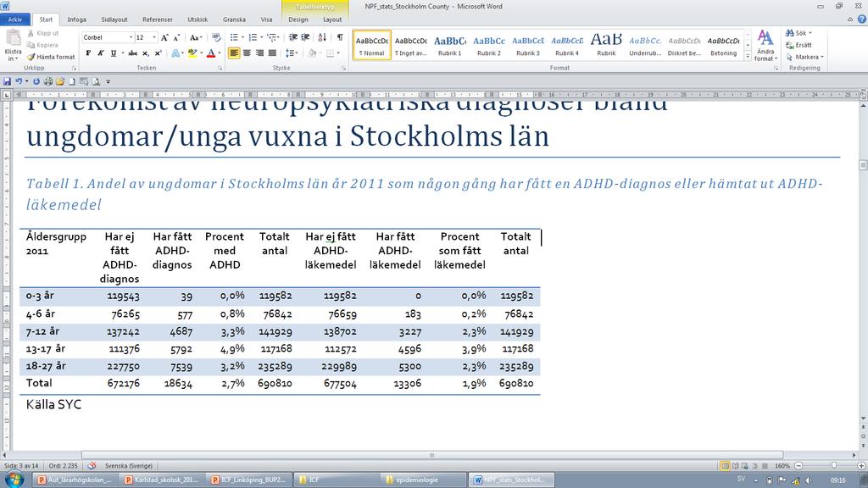The height and width of the screenshot is (488, 868).
Task: Sort selection with the A-Z icon
Action: pyautogui.click(x=322, y=37)
